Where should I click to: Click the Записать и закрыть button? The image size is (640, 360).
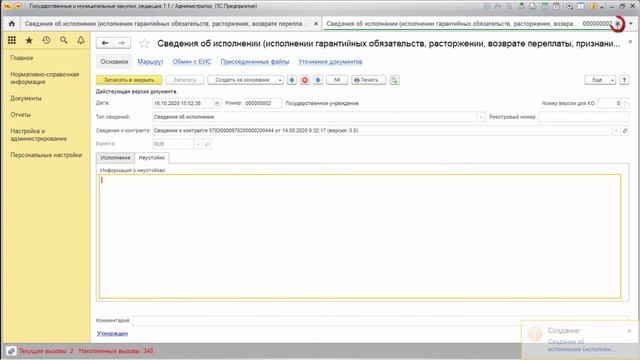pyautogui.click(x=129, y=80)
